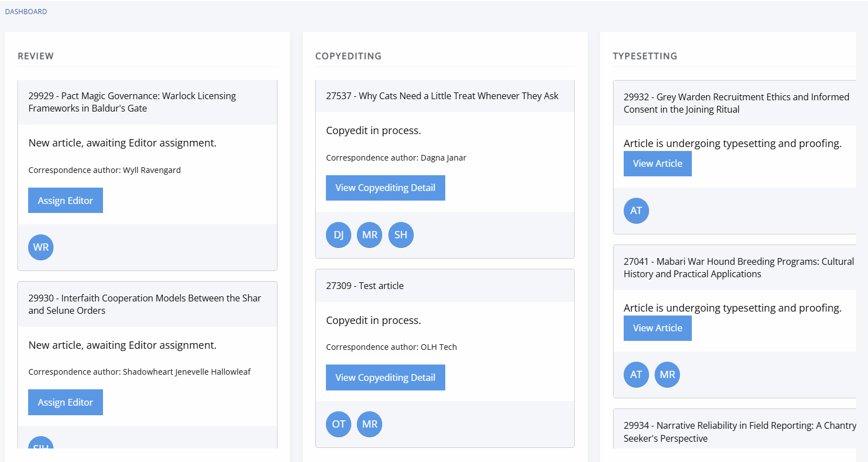
Task: View Copyediting Detail for Test article
Action: 386,377
